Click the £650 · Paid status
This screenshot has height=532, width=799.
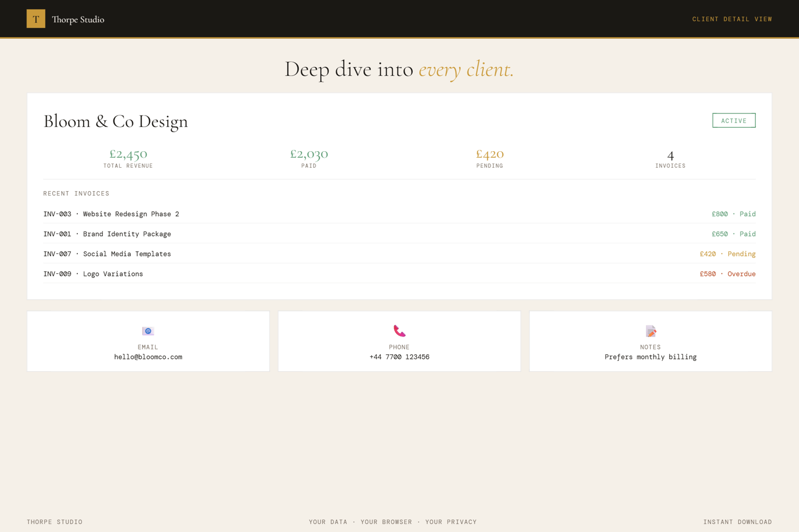733,234
